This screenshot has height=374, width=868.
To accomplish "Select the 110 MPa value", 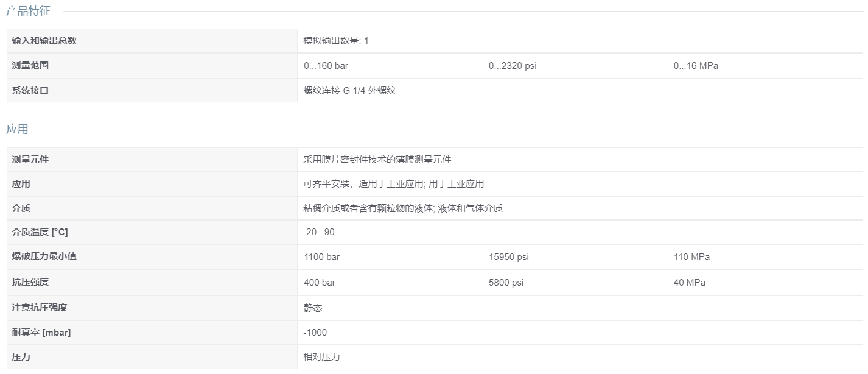I will [x=692, y=257].
